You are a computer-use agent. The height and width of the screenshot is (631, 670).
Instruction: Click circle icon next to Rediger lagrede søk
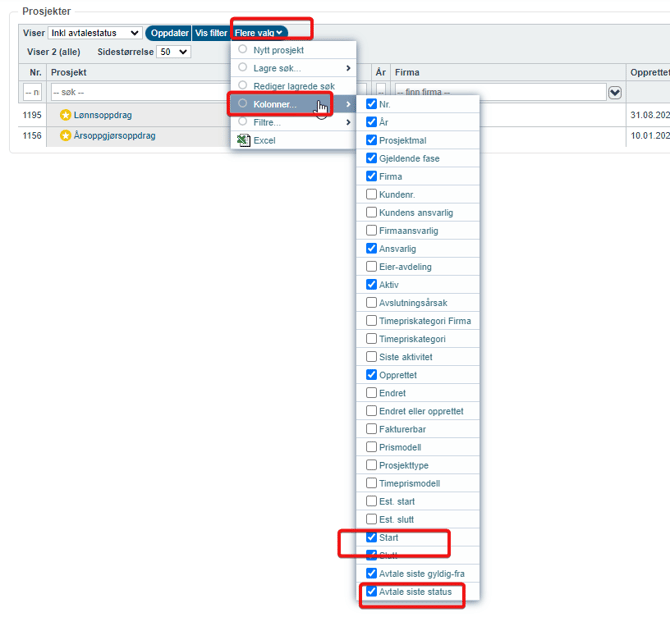[243, 86]
